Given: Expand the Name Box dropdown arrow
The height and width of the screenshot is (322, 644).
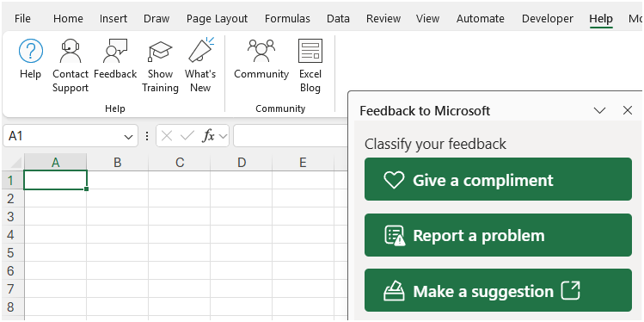Looking at the screenshot, I should [129, 137].
